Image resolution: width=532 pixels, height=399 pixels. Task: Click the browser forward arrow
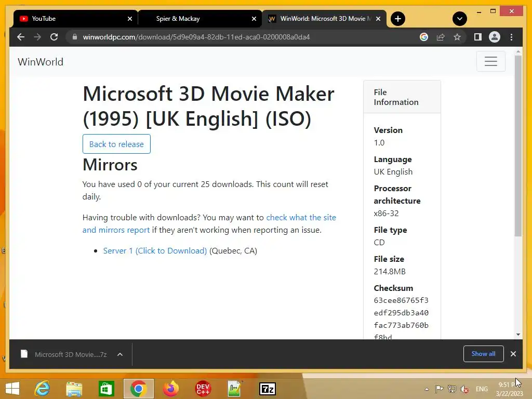pyautogui.click(x=37, y=37)
